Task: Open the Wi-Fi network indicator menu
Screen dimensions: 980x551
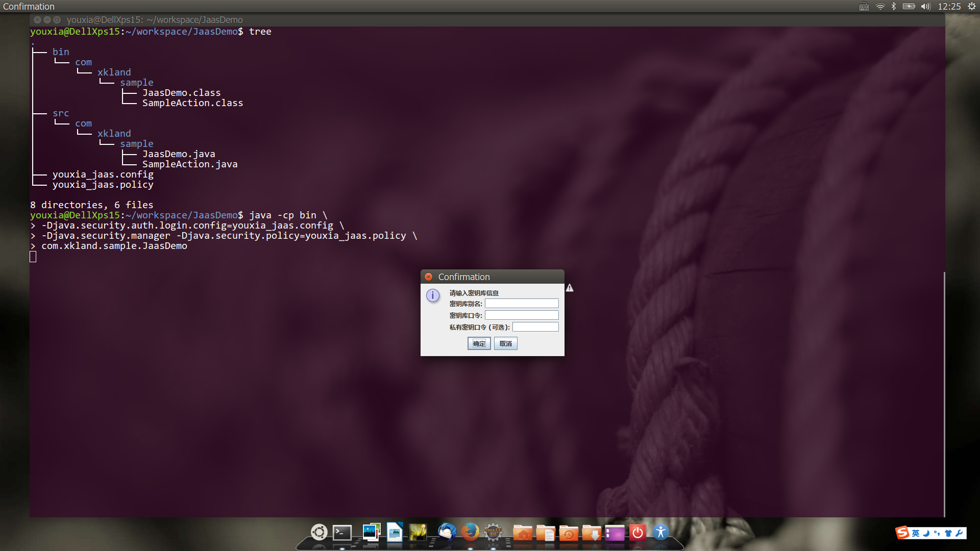Action: point(880,7)
